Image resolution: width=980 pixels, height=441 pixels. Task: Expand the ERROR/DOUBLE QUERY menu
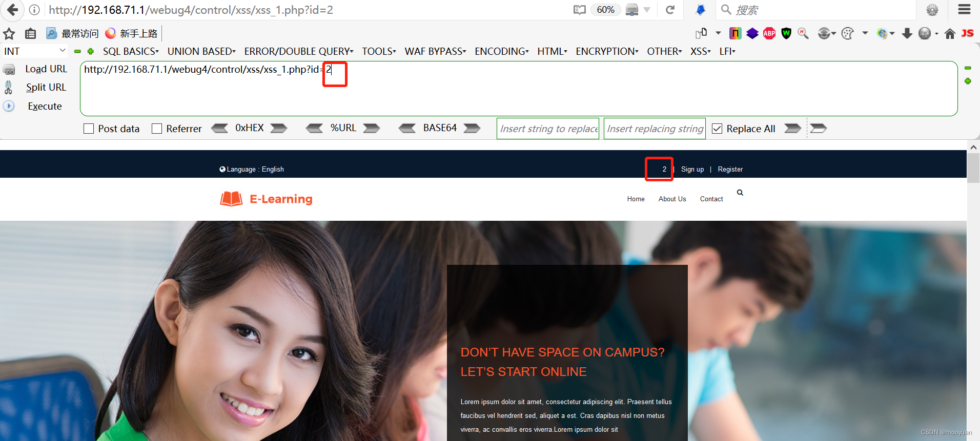point(299,51)
